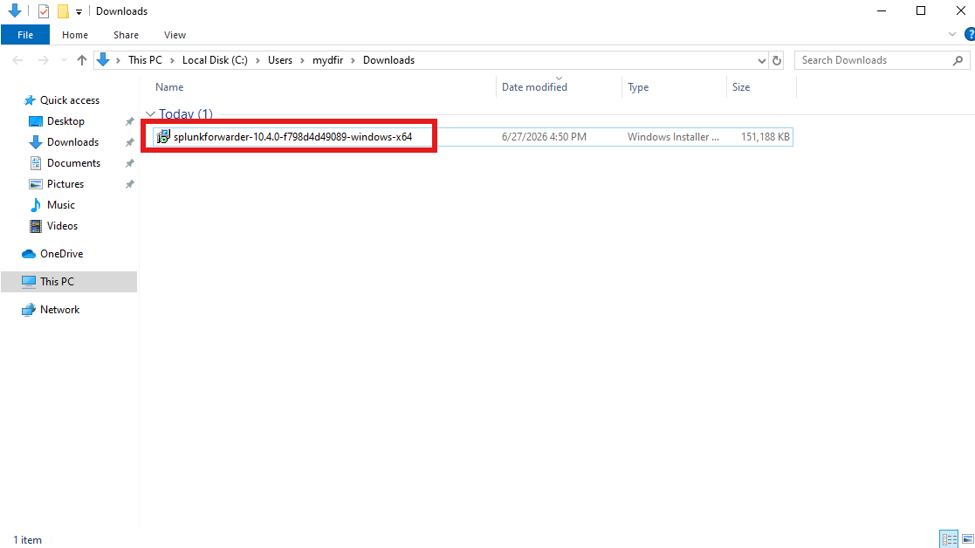Viewport: 975px width, 548px height.
Task: Click the Windows Installer file icon
Action: coord(163,137)
